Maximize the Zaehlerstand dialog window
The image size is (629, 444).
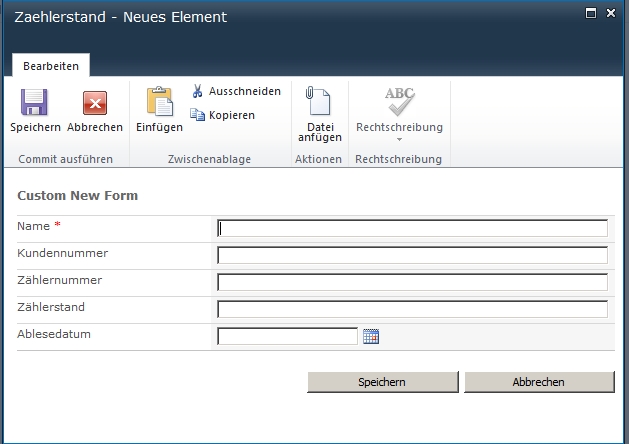[591, 14]
